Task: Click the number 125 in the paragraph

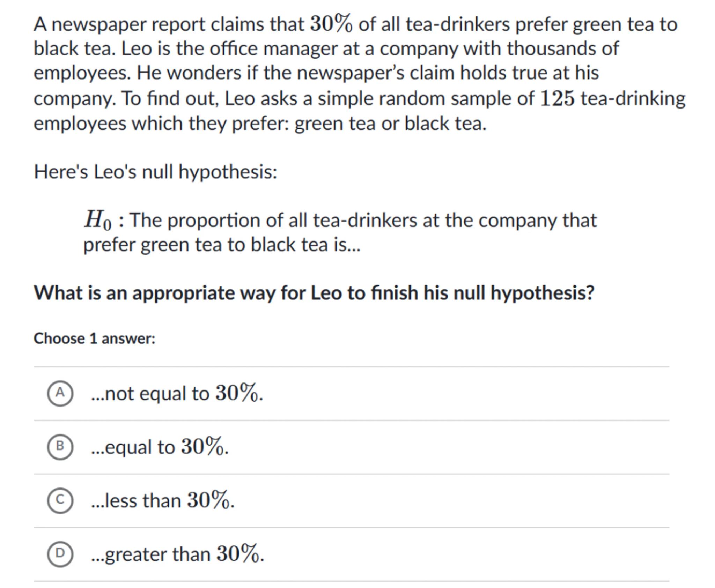Action: click(x=557, y=99)
